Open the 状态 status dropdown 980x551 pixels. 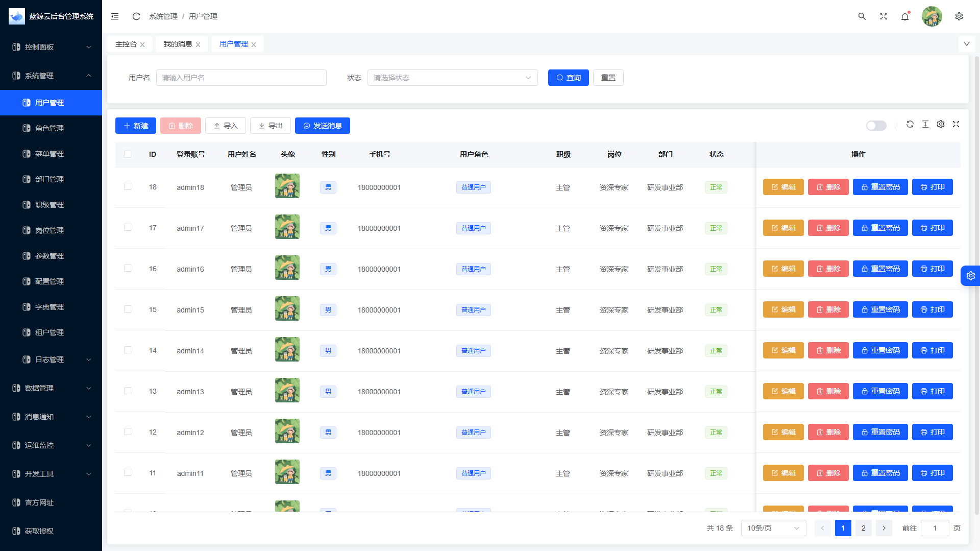452,78
